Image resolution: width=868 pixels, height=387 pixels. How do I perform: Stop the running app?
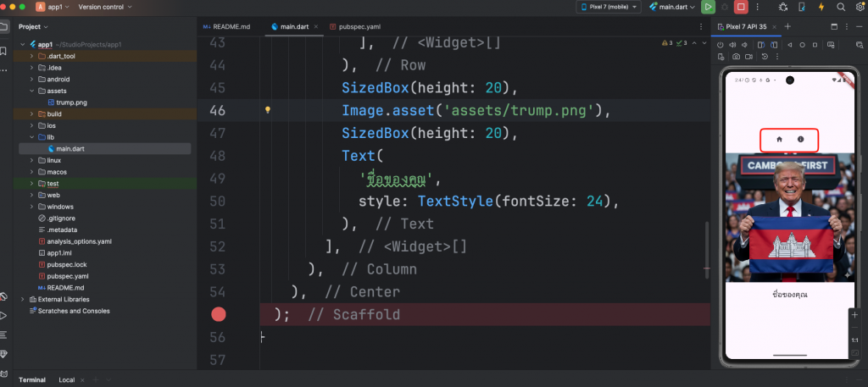[741, 7]
